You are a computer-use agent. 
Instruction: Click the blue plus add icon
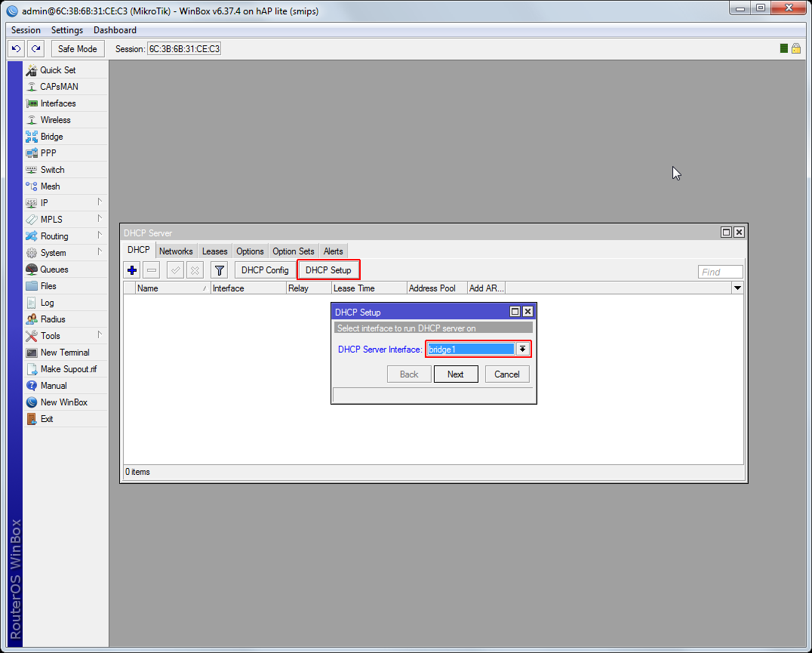tap(132, 270)
